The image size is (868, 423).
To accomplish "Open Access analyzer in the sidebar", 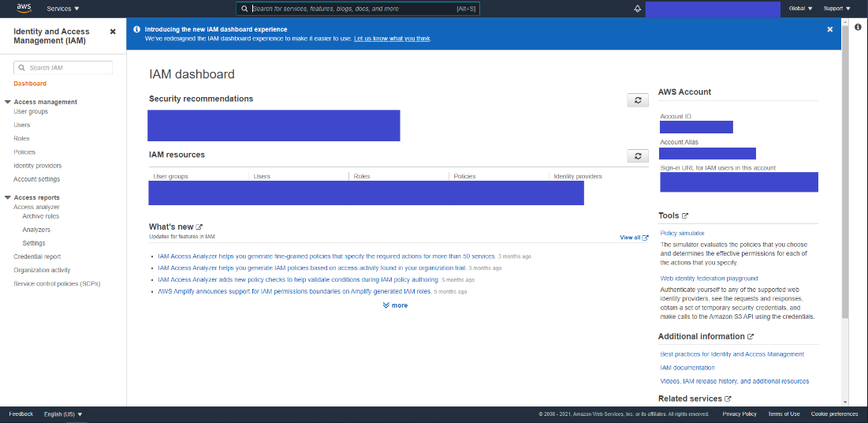I will pos(36,207).
